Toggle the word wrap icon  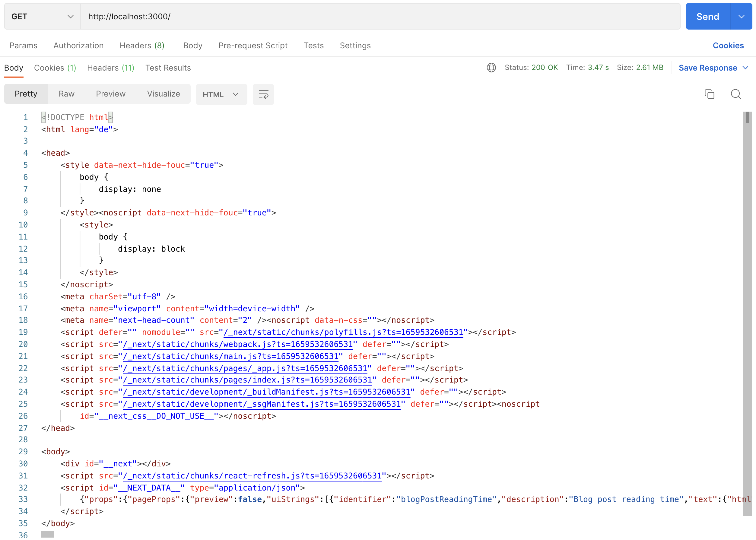tap(263, 94)
